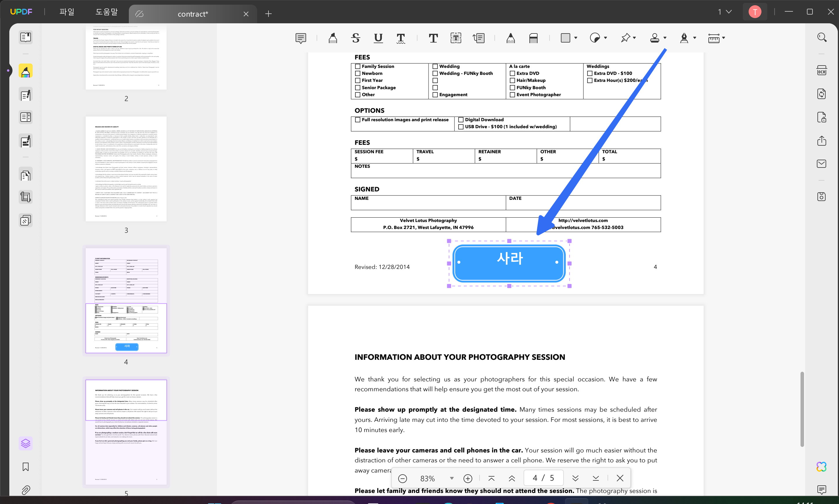Expand the stamp tool dropdown arrow
The width and height of the screenshot is (839, 504).
click(x=665, y=38)
